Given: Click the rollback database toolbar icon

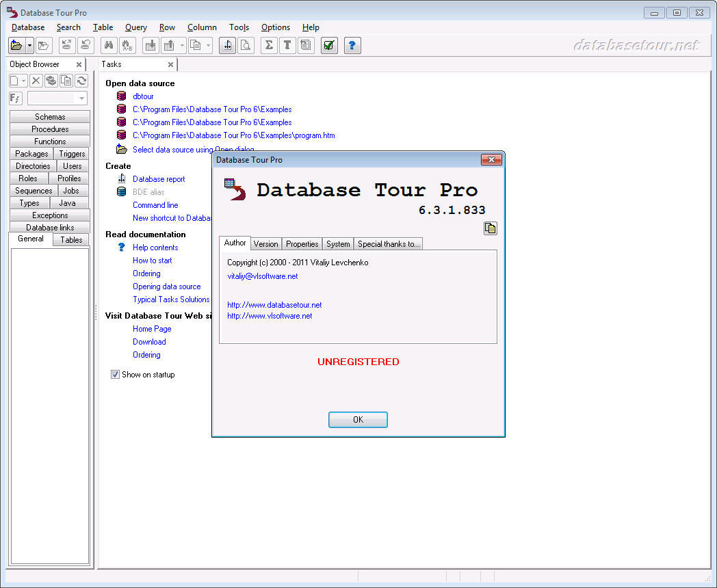Looking at the screenshot, I should coord(86,45).
